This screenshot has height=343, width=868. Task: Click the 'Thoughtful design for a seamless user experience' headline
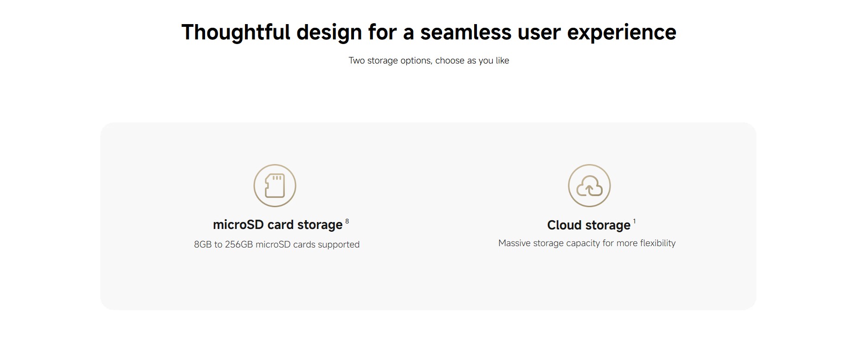429,32
